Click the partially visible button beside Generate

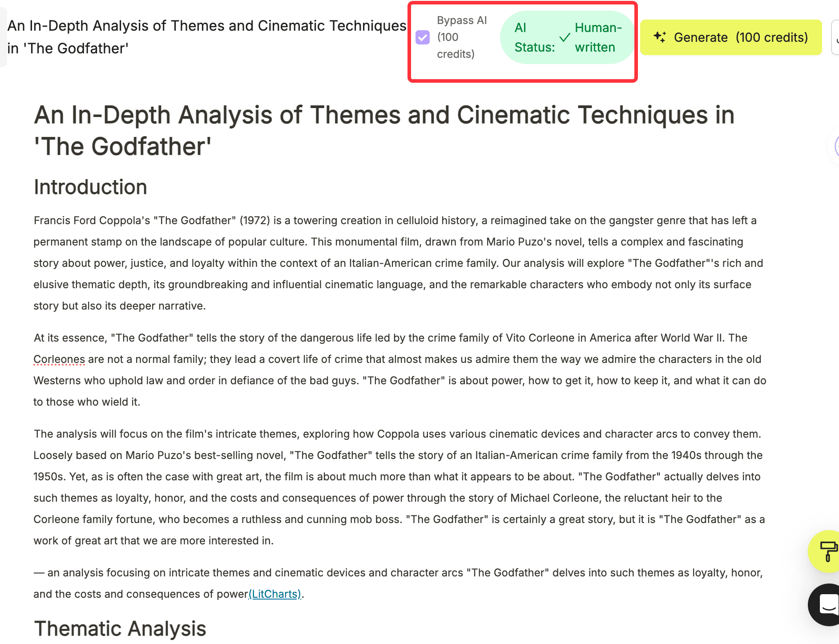(835, 37)
